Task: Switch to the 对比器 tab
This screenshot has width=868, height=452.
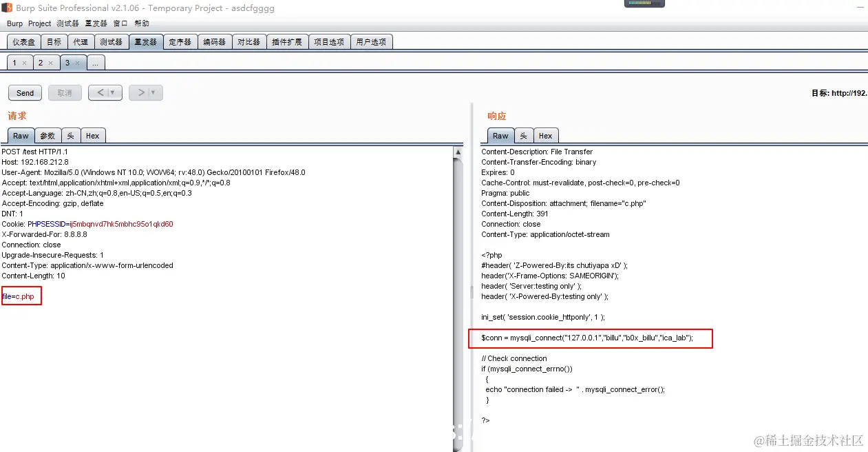Action: click(x=248, y=42)
